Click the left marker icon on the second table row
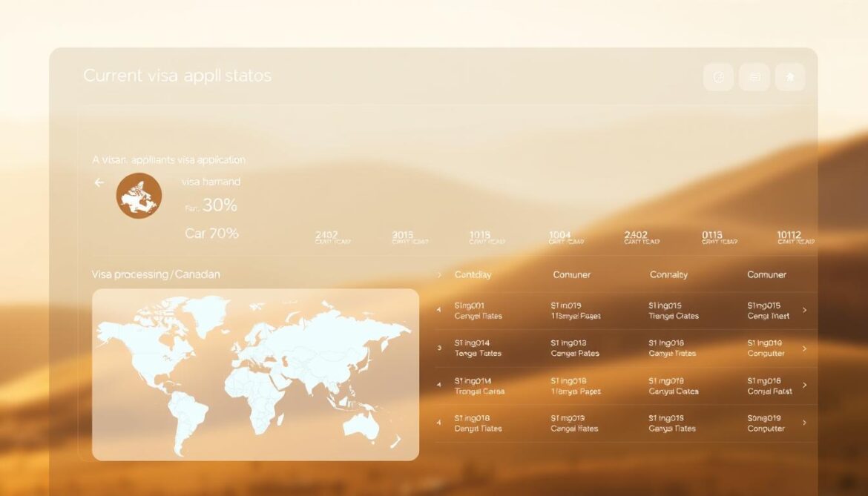868x496 pixels. click(x=439, y=348)
